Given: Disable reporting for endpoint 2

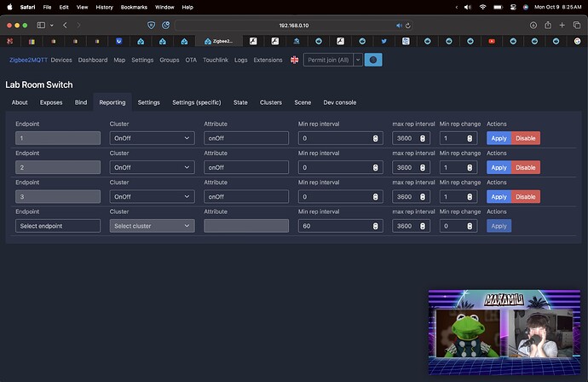Looking at the screenshot, I should (526, 167).
